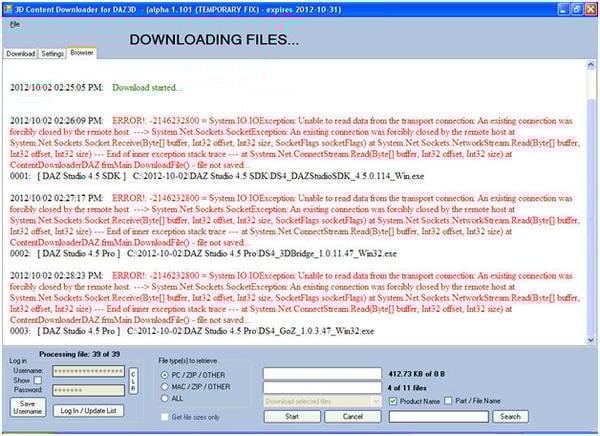Click the log scrollbar down arrow
The width and height of the screenshot is (600, 436).
(591, 340)
